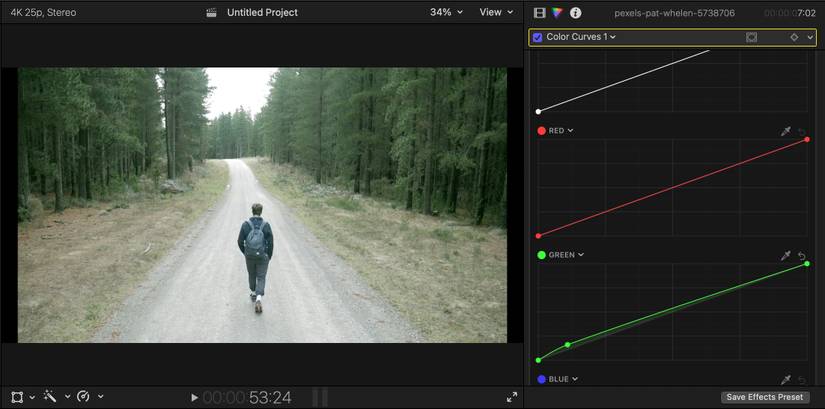The image size is (825, 409).
Task: Open the Info inspector tab
Action: 576,13
